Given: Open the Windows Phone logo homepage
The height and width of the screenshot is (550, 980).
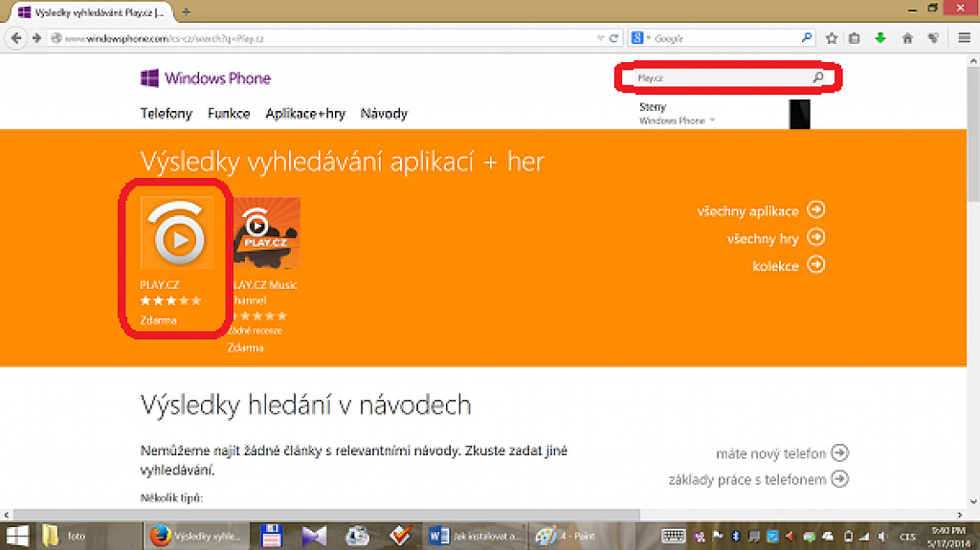Looking at the screenshot, I should (x=206, y=78).
